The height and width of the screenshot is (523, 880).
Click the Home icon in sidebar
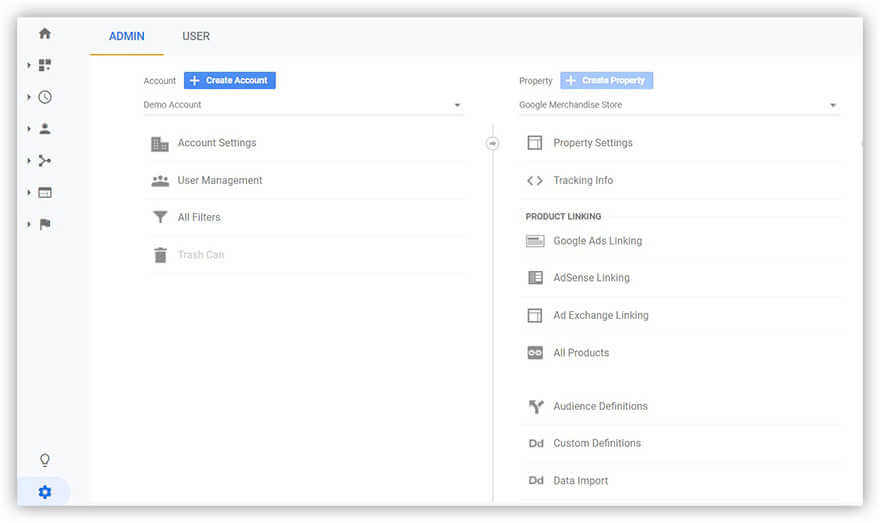(44, 33)
